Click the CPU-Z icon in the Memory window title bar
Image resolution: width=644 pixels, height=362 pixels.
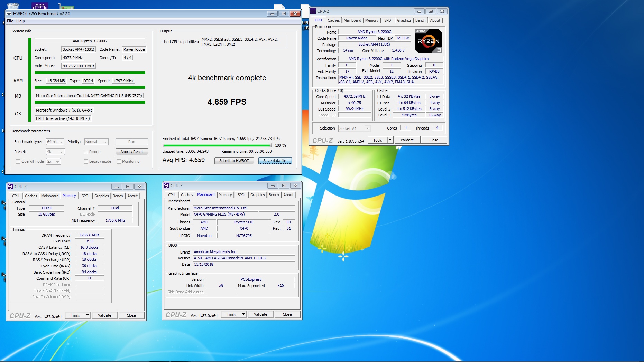(10, 187)
